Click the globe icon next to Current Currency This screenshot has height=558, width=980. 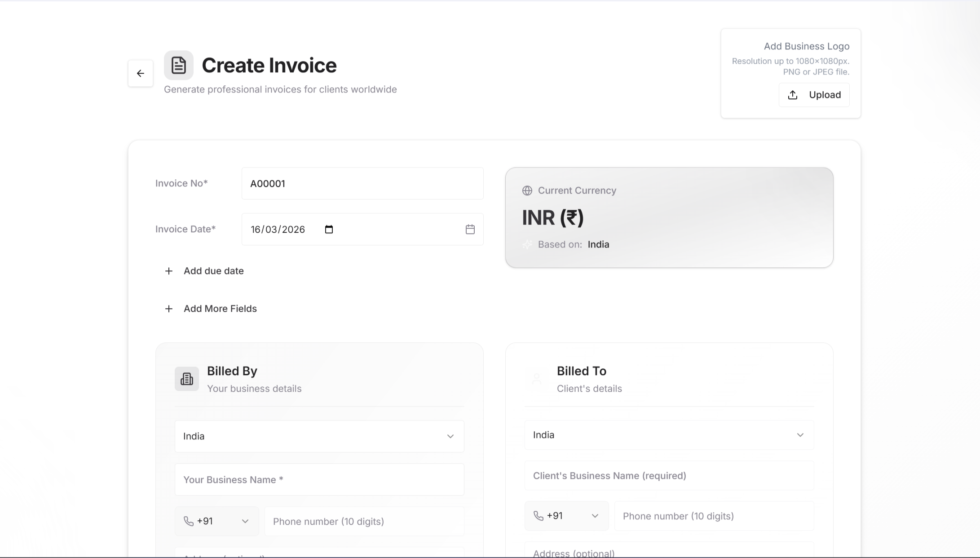tap(527, 190)
